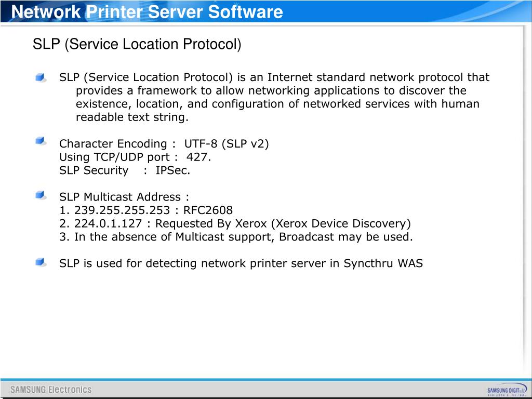
Task: Click the bullet icon beside Syncthru WAS line
Action: pos(41,262)
